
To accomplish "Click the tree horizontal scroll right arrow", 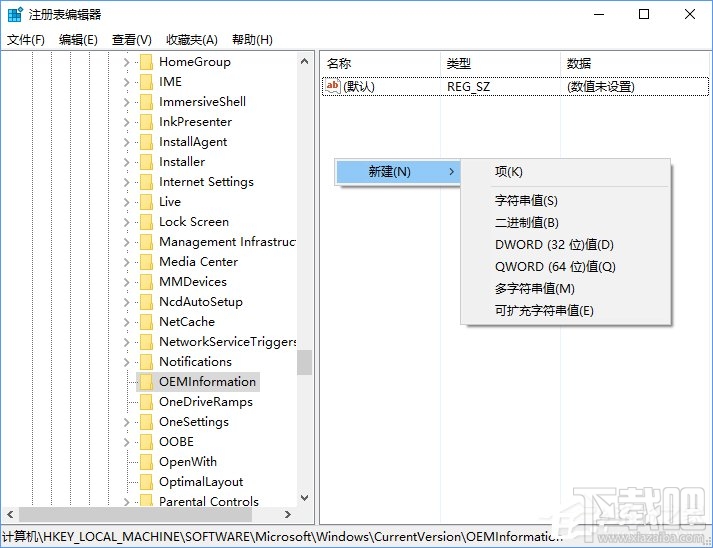I will pos(287,514).
